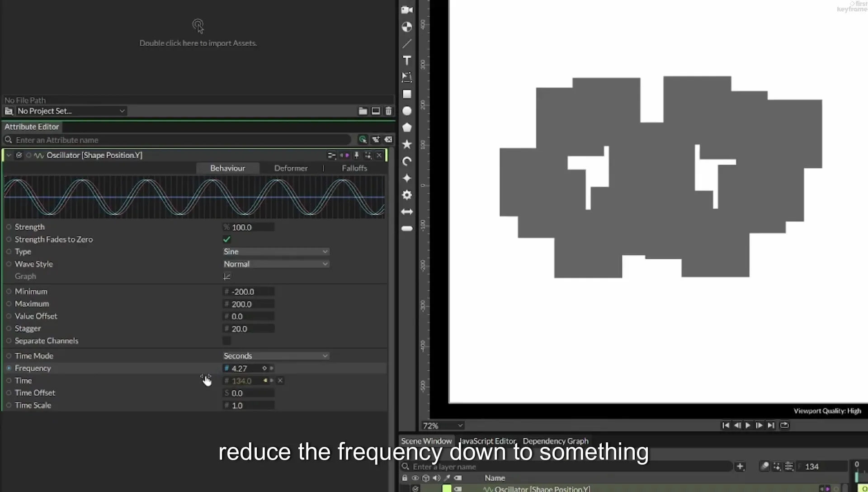Select the Arc tool
Screen dimensions: 868x492
[x=407, y=161]
